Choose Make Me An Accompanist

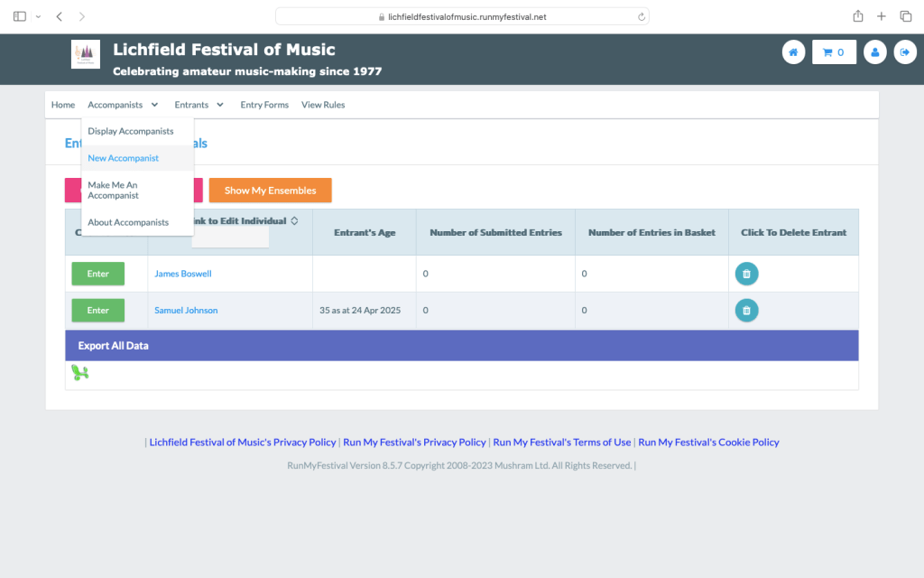click(x=113, y=190)
